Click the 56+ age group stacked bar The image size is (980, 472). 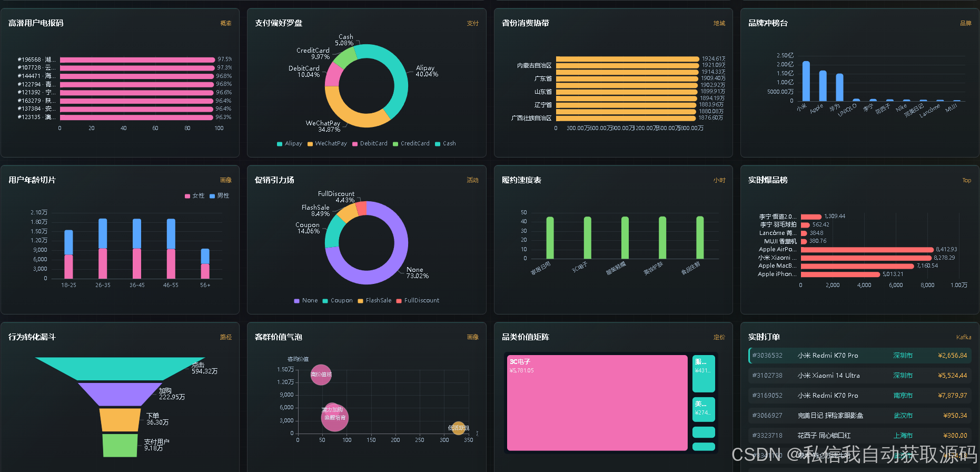coord(205,264)
